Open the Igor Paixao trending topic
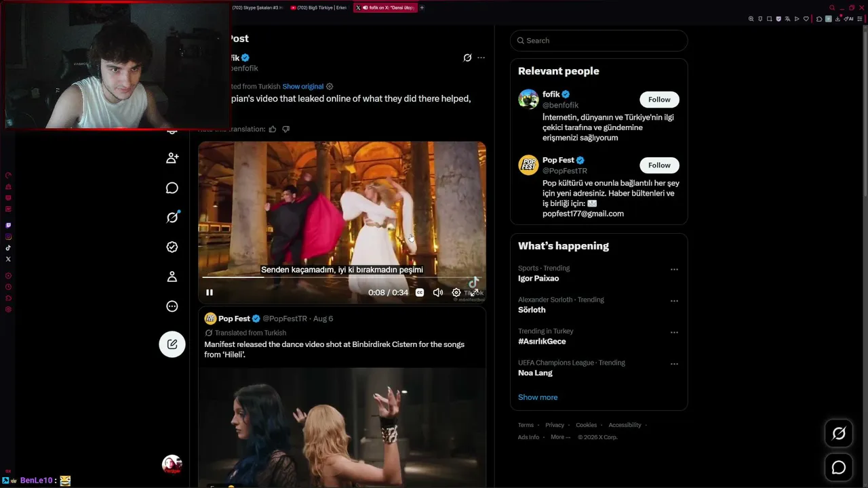This screenshot has width=868, height=488. [538, 279]
